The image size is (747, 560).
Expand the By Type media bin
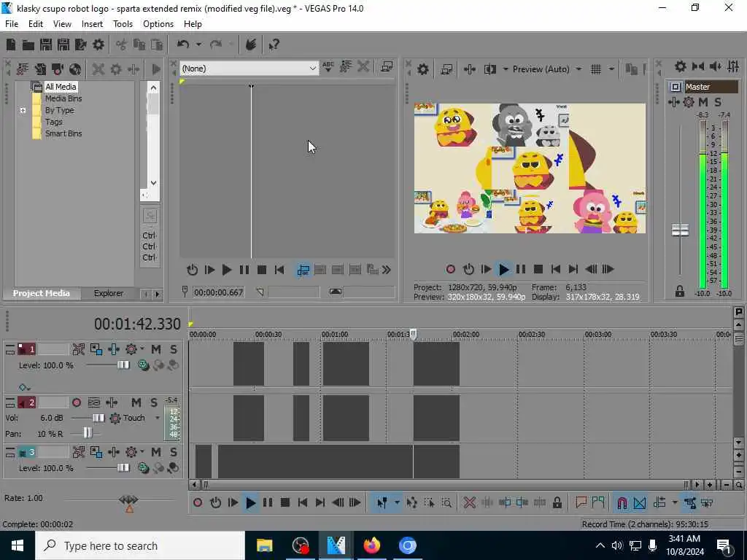tap(23, 111)
